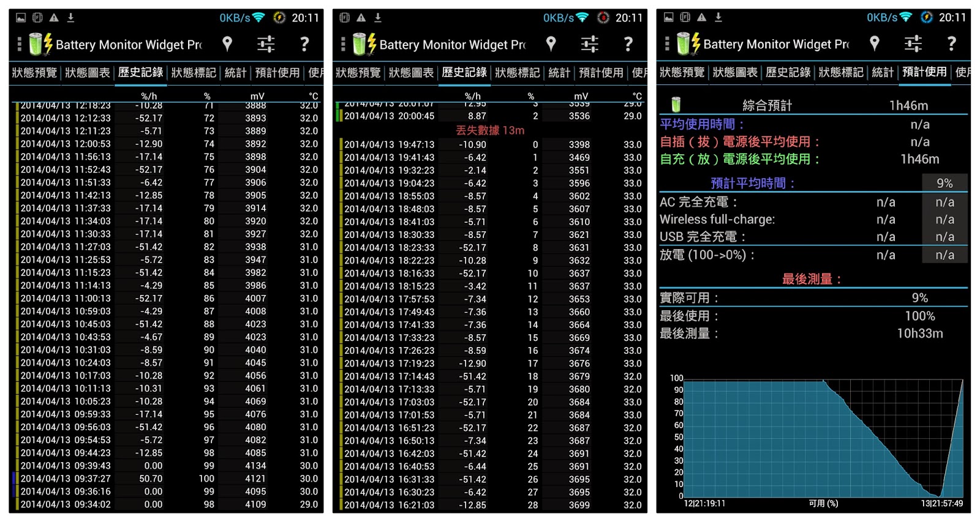The width and height of the screenshot is (980, 522).
Task: Switch to 狀態圖表 tab in middle screen
Action: [x=411, y=73]
